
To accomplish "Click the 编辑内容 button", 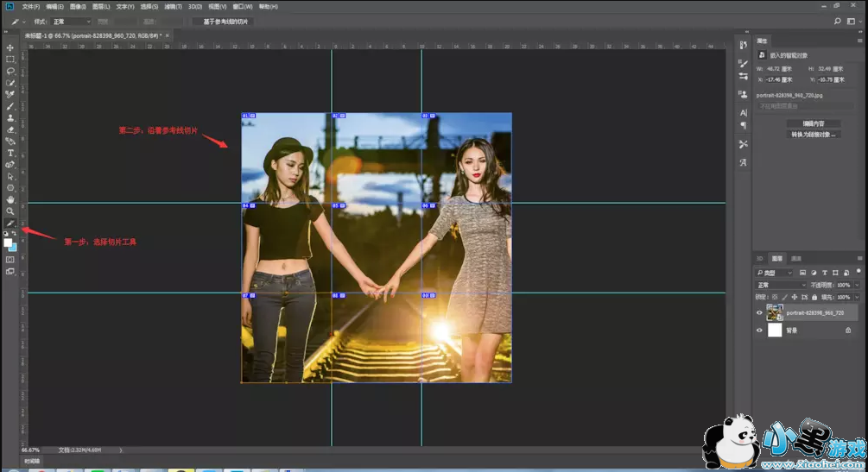I will (x=813, y=123).
